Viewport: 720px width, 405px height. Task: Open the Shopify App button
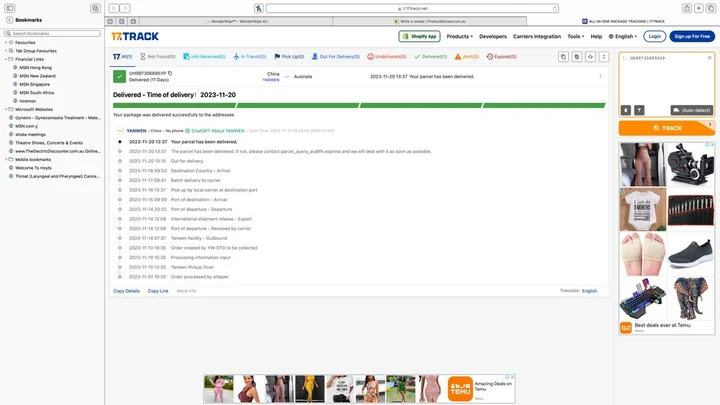click(x=419, y=36)
